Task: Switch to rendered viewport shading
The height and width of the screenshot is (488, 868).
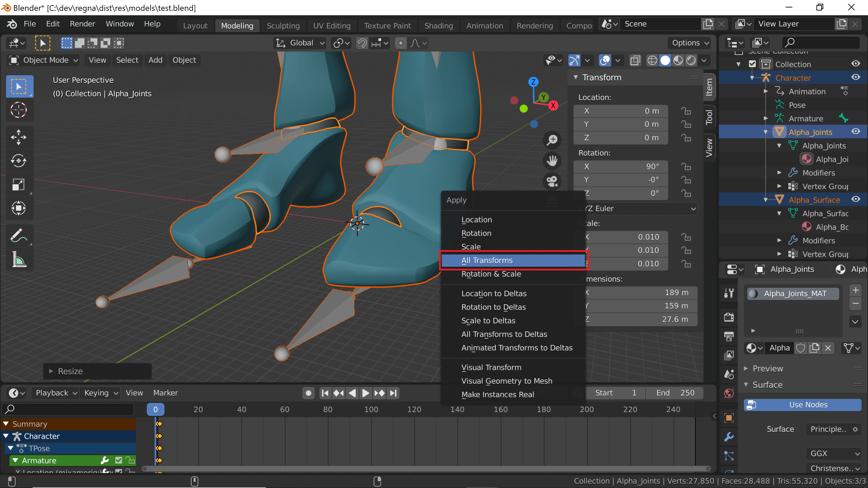Action: (691, 61)
